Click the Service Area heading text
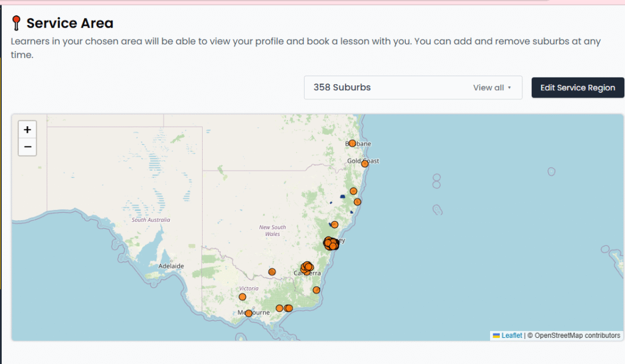This screenshot has height=364, width=625. [70, 24]
